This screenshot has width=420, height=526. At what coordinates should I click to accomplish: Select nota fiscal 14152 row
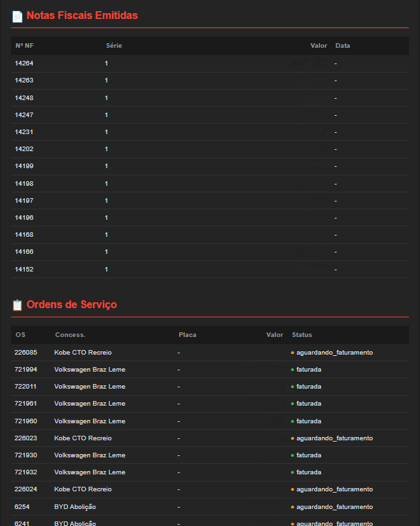click(x=24, y=270)
